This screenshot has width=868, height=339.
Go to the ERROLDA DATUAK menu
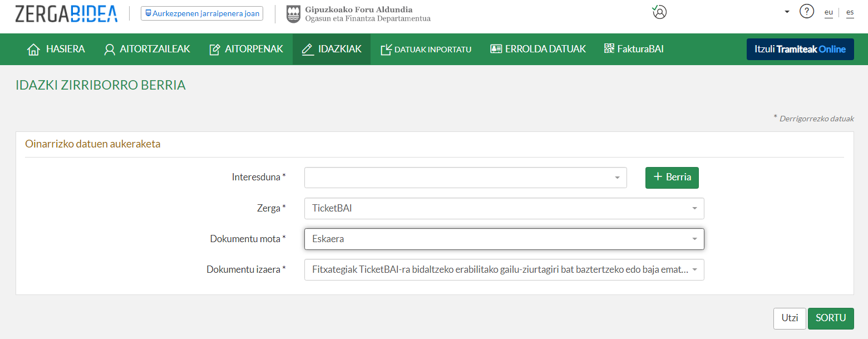[x=537, y=50]
